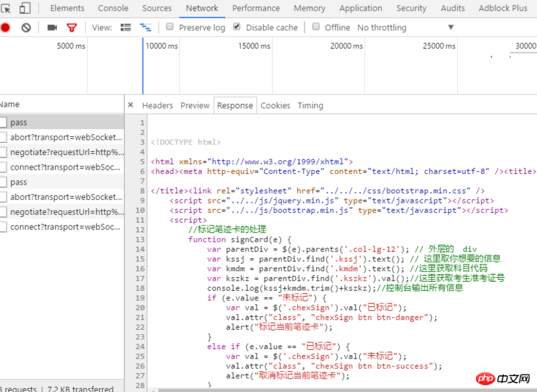Toggle the waterfall overview icon
Screen dimensions: 537x392
[x=145, y=28]
